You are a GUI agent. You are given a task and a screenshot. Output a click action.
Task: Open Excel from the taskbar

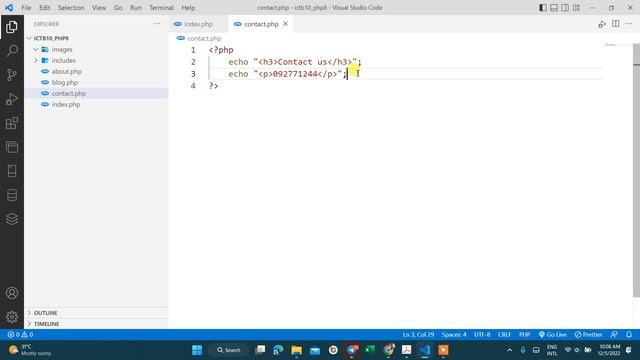click(x=370, y=350)
